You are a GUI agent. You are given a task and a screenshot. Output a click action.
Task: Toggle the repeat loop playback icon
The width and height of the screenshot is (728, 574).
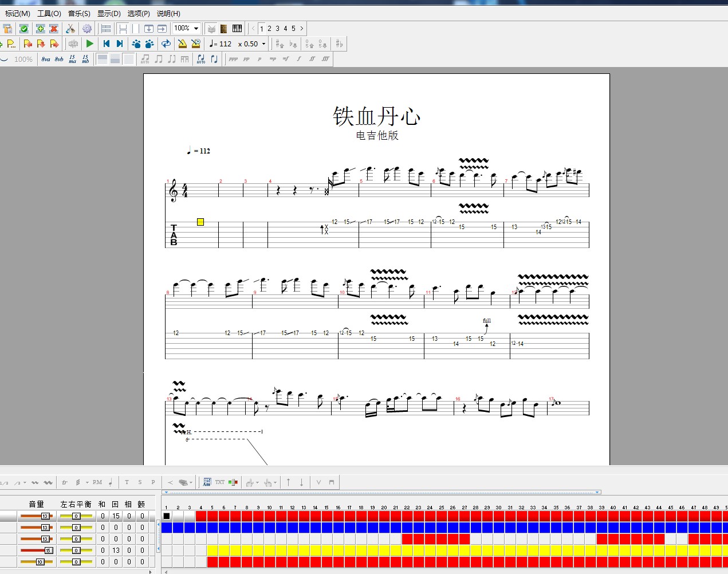pos(165,44)
